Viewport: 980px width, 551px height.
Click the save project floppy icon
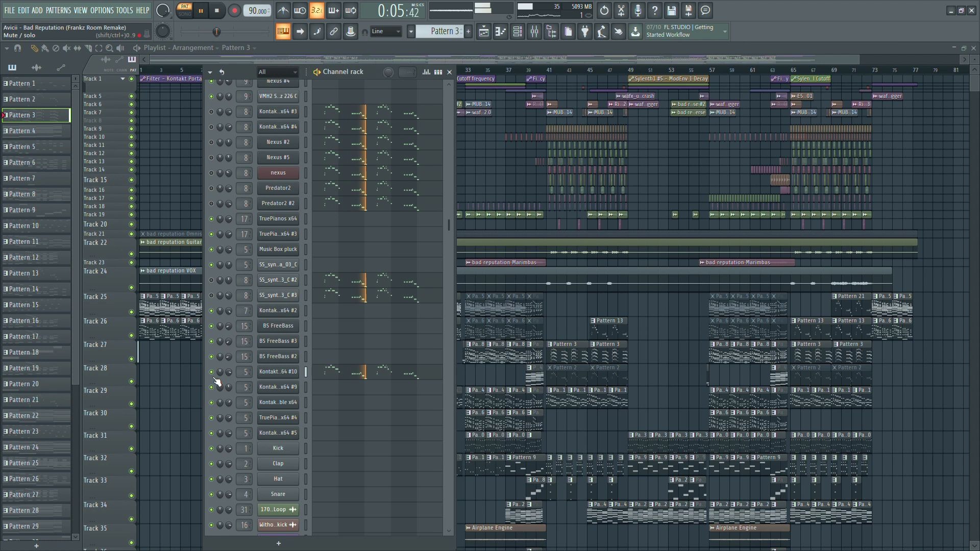pyautogui.click(x=672, y=10)
